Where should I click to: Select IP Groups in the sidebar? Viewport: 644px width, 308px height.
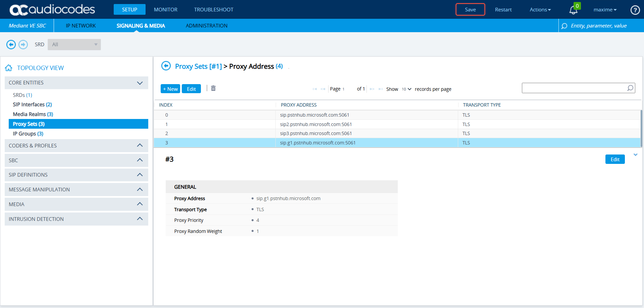click(x=28, y=134)
